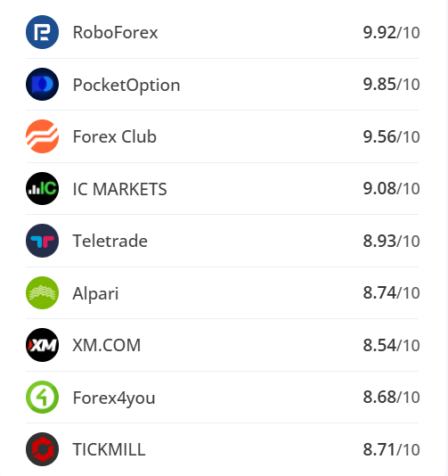Select the PocketOption logo icon

click(x=42, y=85)
